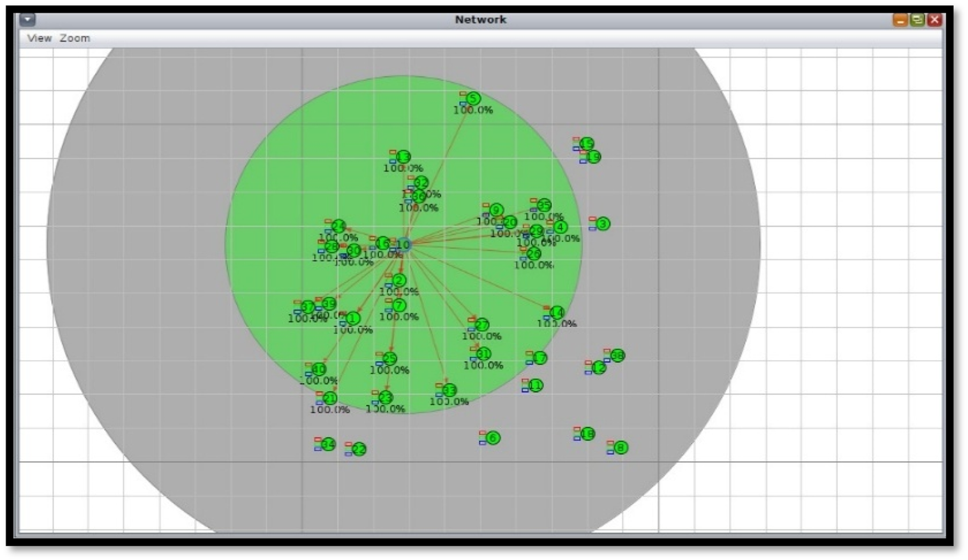The image size is (968, 560).
Task: Open the View menu
Action: point(39,38)
